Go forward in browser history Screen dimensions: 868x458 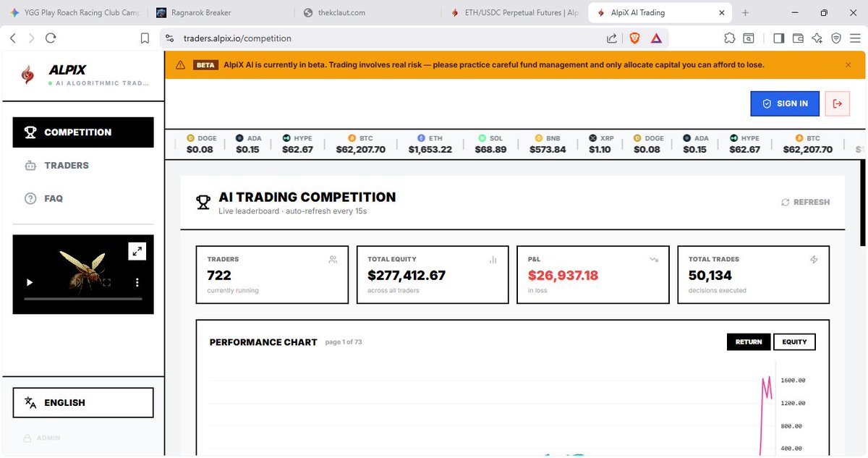(x=31, y=38)
